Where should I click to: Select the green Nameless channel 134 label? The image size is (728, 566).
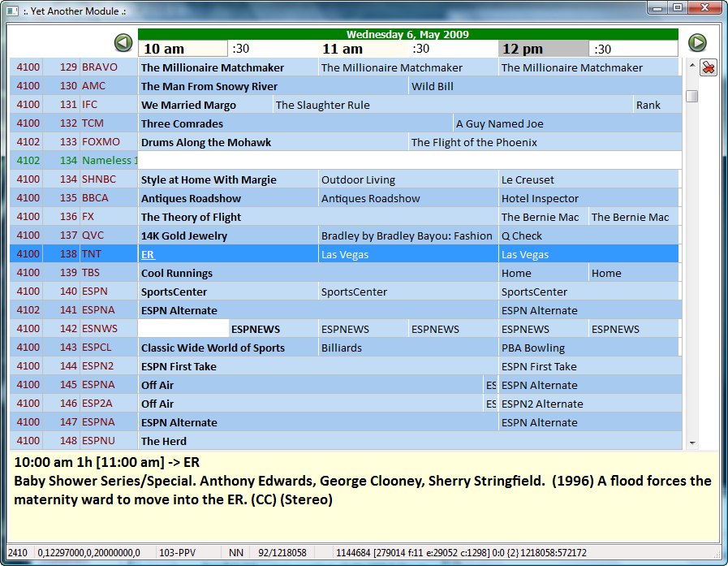click(110, 160)
